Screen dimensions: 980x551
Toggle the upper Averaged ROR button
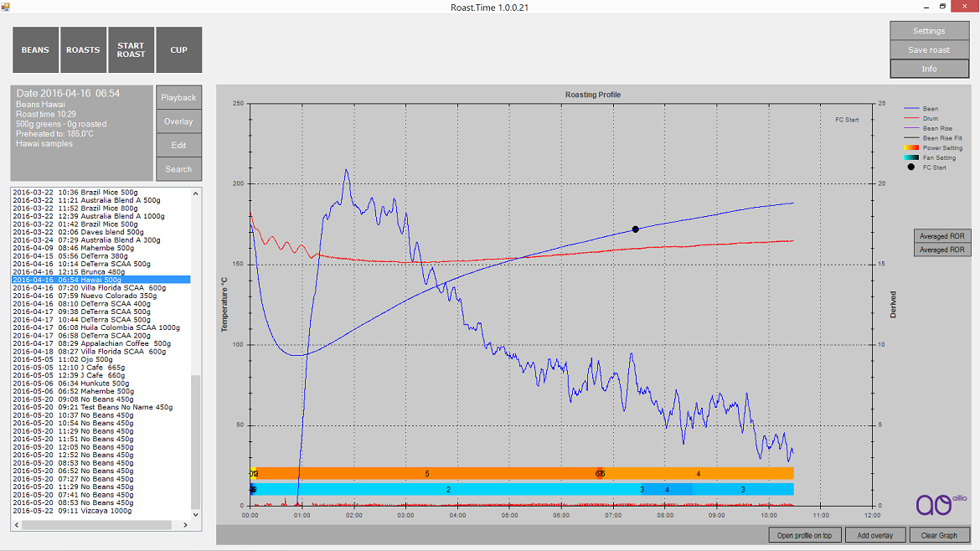942,236
